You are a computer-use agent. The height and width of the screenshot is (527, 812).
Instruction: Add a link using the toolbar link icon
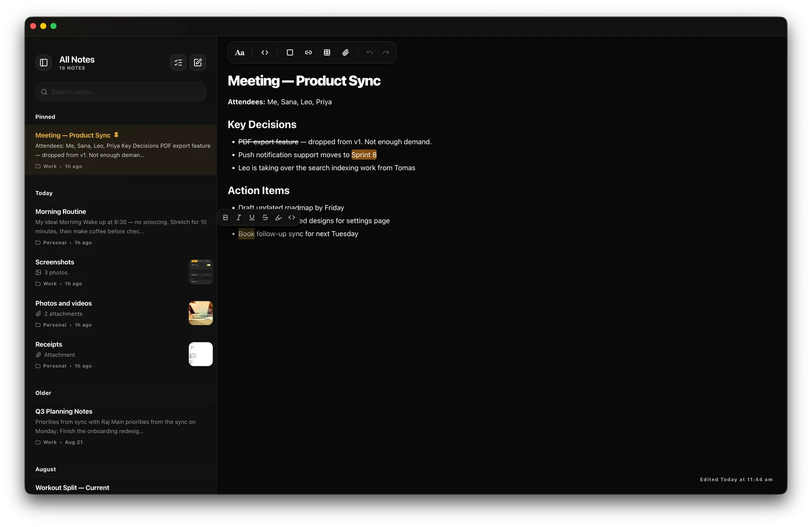[x=309, y=53]
